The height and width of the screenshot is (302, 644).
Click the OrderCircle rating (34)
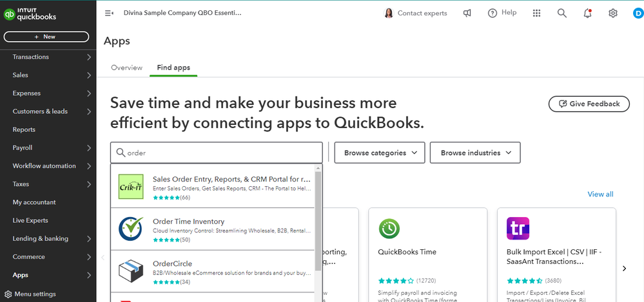click(171, 282)
